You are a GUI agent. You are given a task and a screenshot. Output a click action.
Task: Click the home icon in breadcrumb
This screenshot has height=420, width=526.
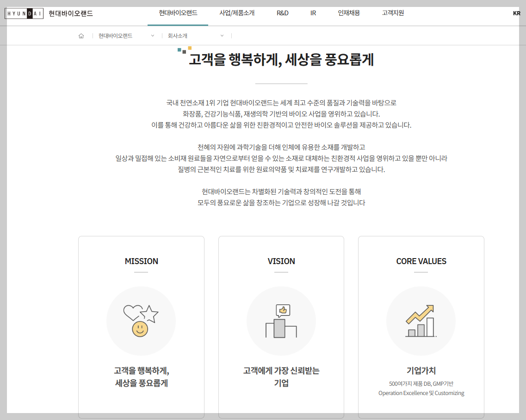(x=81, y=36)
